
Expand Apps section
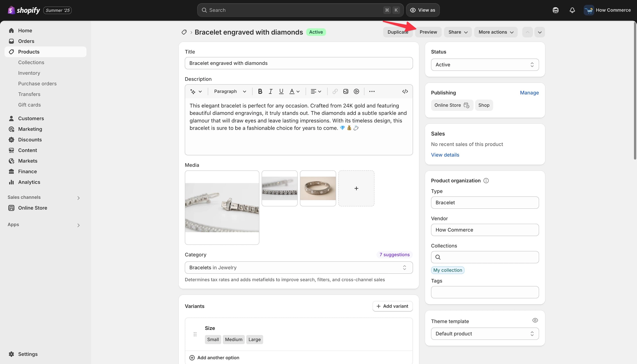pyautogui.click(x=78, y=225)
